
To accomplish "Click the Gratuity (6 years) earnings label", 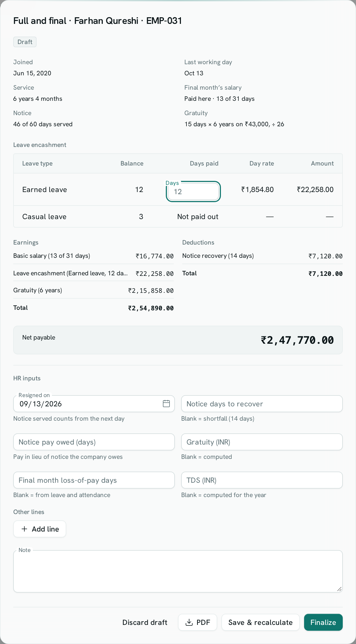I will [x=38, y=290].
